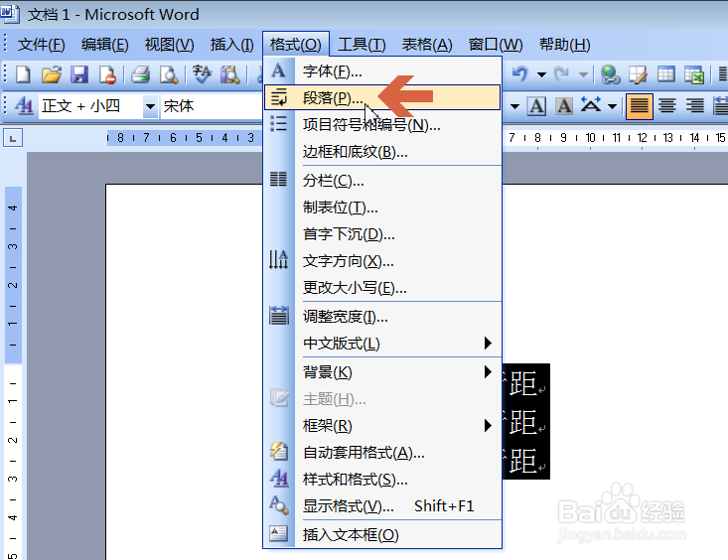Insert Excel worksheet icon

click(x=694, y=74)
